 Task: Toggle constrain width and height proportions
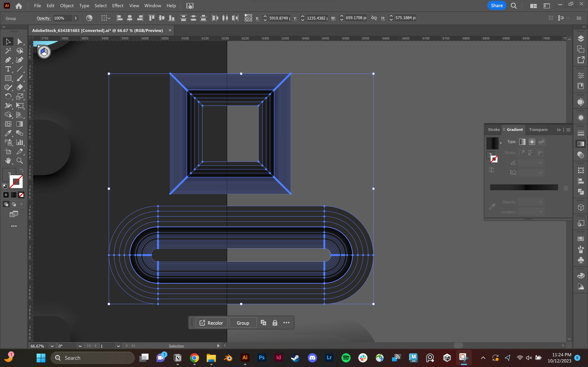tap(374, 18)
